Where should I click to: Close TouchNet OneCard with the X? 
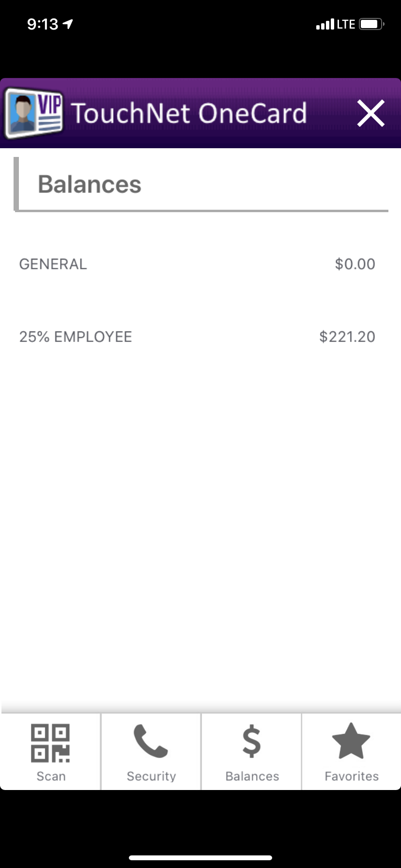coord(371,113)
